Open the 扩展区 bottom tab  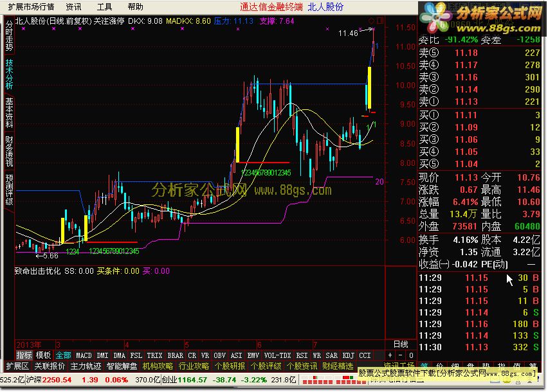pyautogui.click(x=17, y=366)
